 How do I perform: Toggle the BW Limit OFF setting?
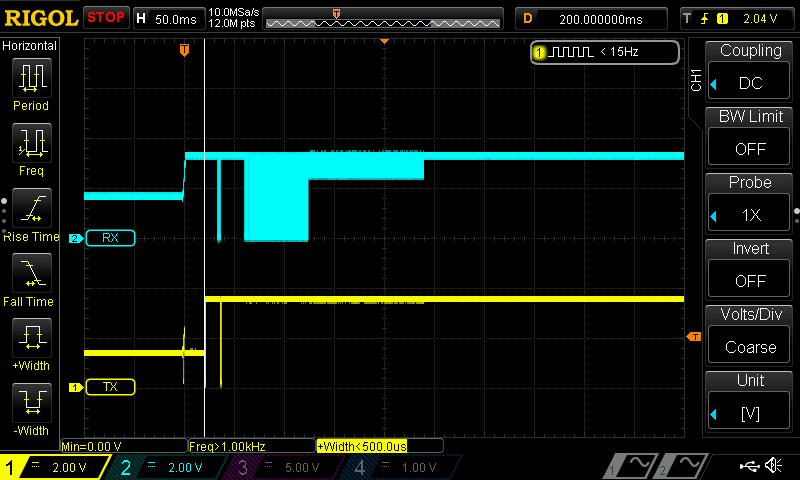[x=749, y=148]
